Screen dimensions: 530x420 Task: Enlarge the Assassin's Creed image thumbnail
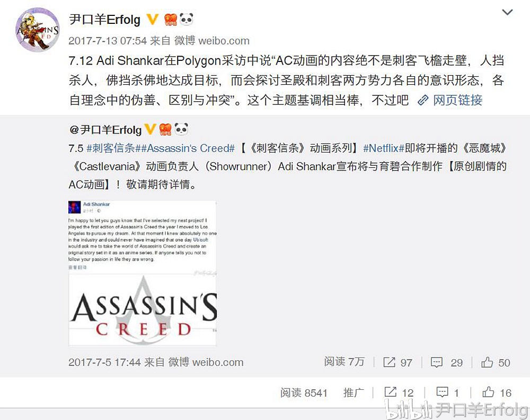pyautogui.click(x=142, y=273)
